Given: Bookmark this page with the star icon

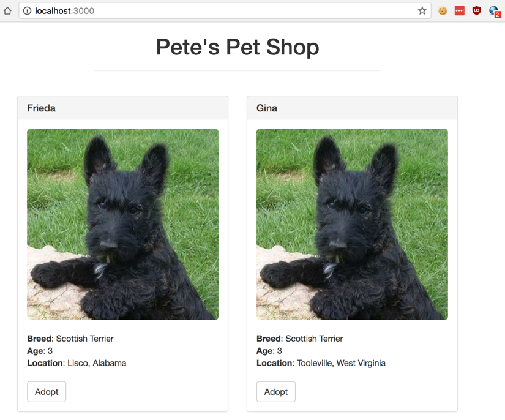Looking at the screenshot, I should [422, 10].
